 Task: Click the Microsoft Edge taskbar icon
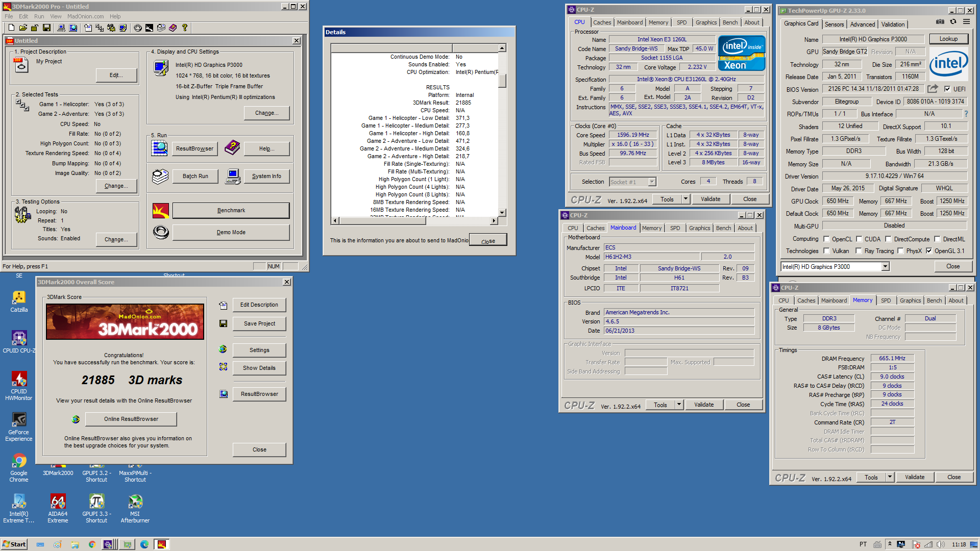144,544
